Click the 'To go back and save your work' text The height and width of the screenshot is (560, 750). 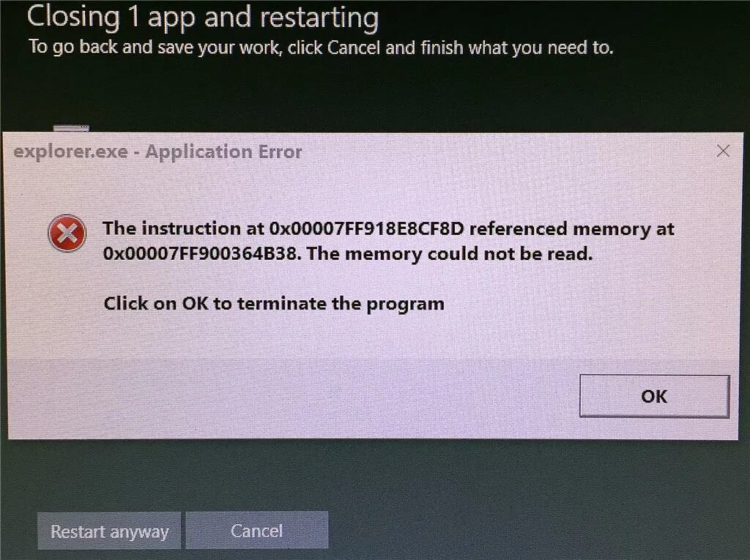tap(155, 48)
